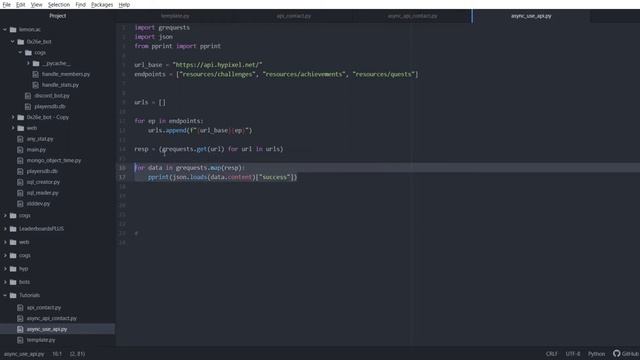
Task: Switch to the template.py editor tab
Action: coord(175,16)
